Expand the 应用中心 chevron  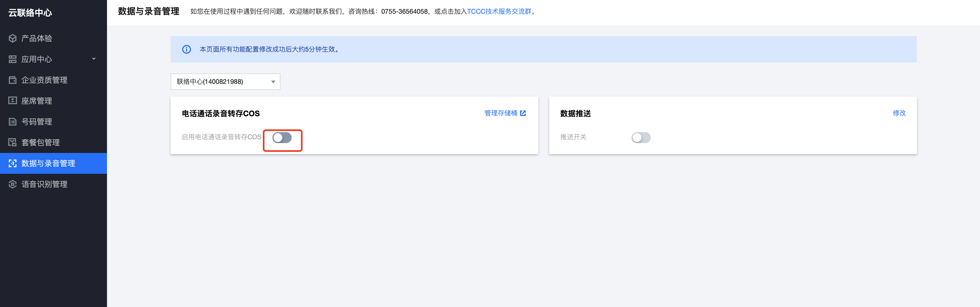coord(94,59)
